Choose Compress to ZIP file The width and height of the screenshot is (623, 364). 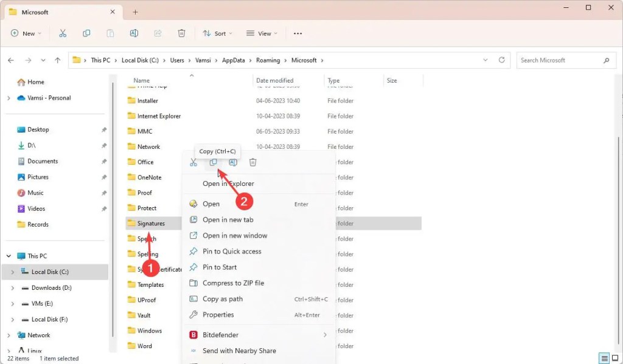pyautogui.click(x=259, y=283)
